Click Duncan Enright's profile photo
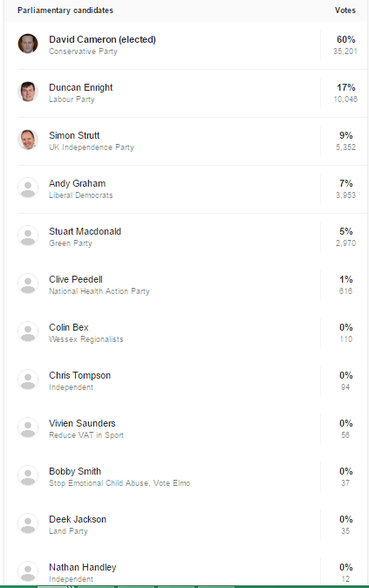 [x=28, y=92]
